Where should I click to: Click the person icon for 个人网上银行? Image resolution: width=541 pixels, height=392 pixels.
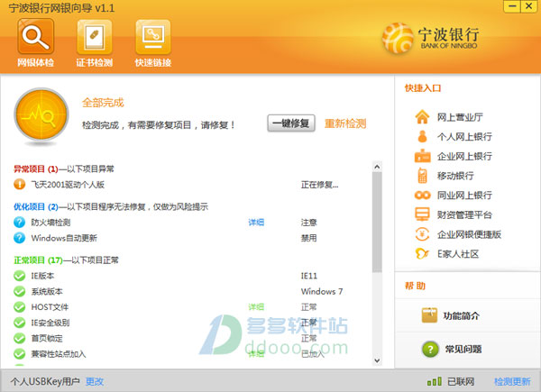pyautogui.click(x=422, y=137)
